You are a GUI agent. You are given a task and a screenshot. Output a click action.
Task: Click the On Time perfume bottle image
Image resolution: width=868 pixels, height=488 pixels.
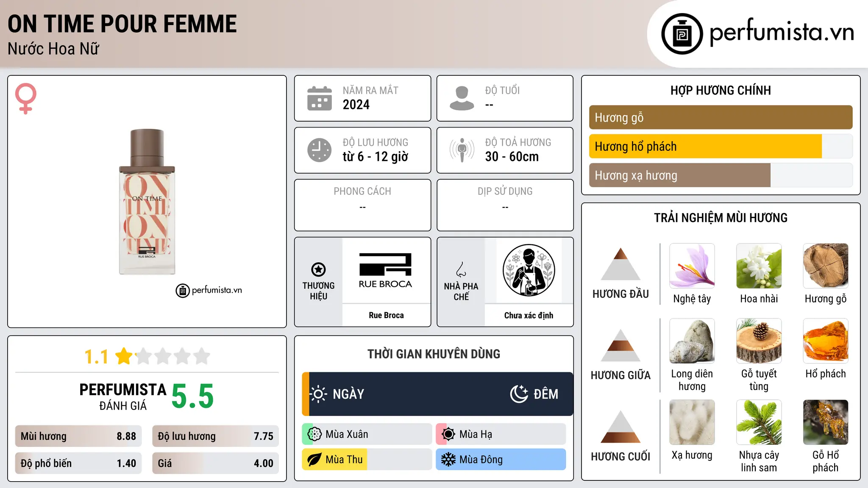click(147, 202)
